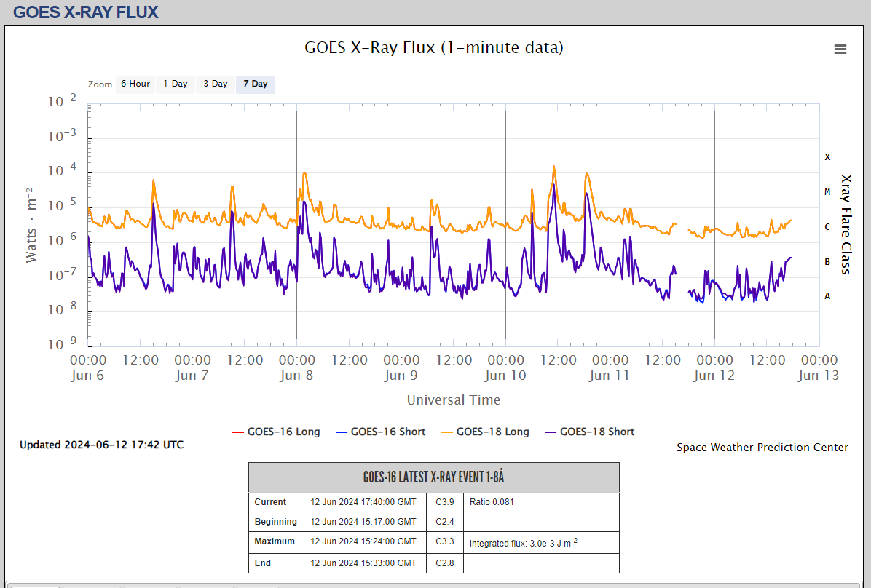Click the Current row C3.9 value
The height and width of the screenshot is (588, 871).
point(444,502)
